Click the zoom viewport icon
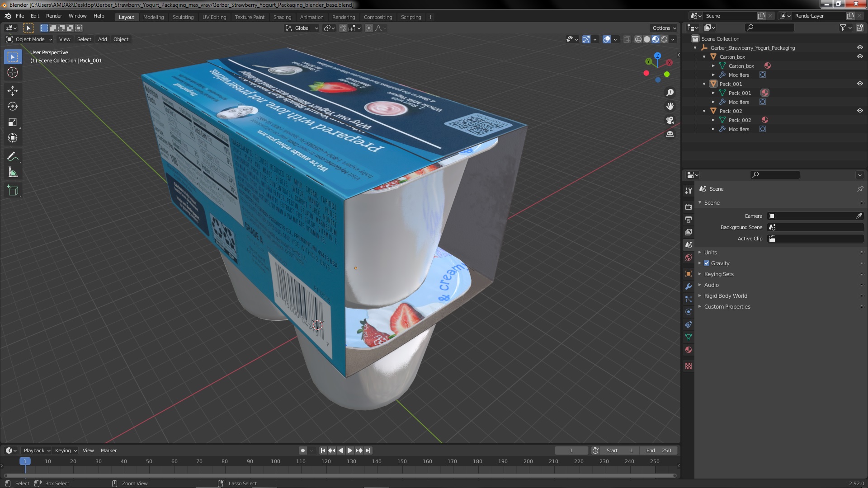The image size is (868, 488). click(670, 92)
